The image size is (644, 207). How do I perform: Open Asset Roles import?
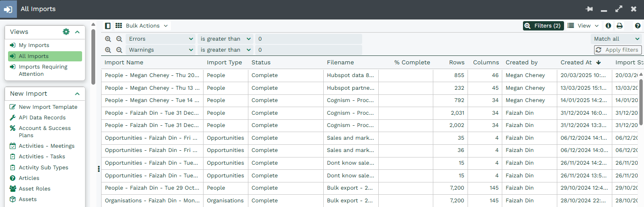[35, 189]
